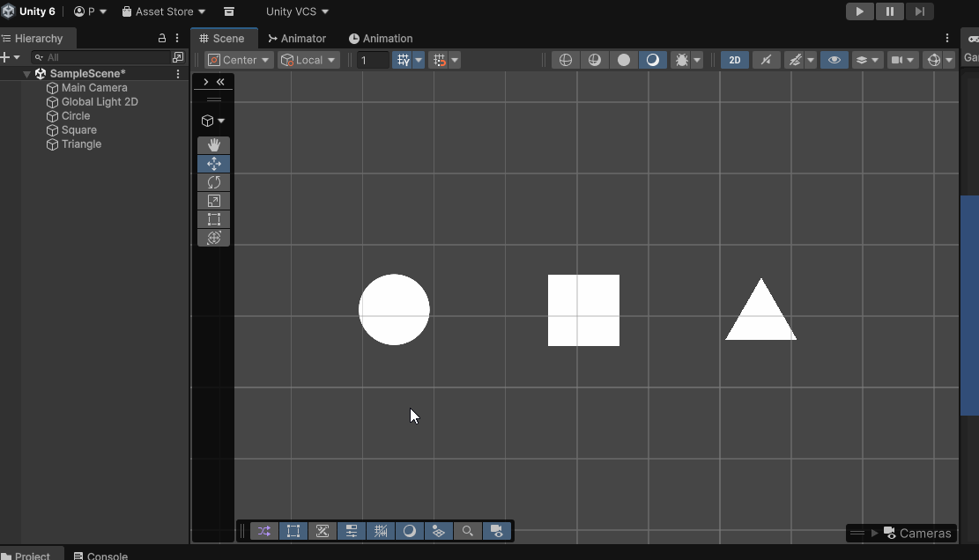
Task: Open debug draw mode dropdown arrow
Action: point(697,60)
